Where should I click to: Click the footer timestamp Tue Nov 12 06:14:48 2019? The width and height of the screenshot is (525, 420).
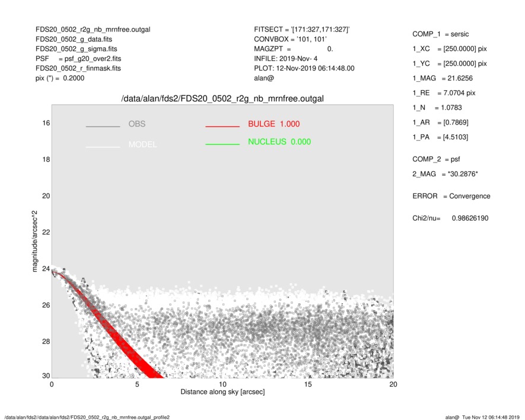(491, 417)
